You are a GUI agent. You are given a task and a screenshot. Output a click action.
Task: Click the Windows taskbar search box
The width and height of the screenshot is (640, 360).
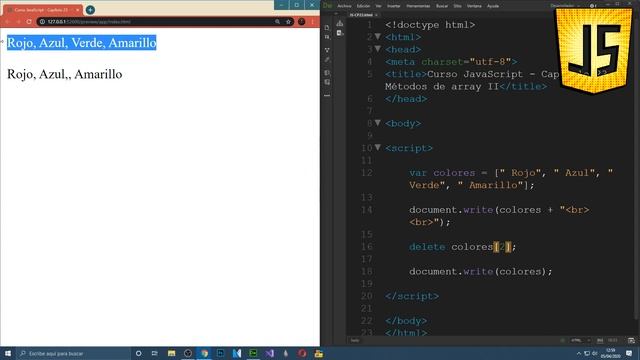pyautogui.click(x=73, y=353)
